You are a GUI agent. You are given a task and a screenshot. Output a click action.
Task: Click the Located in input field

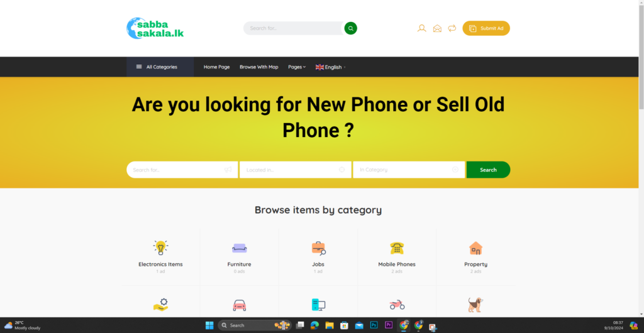tap(296, 170)
